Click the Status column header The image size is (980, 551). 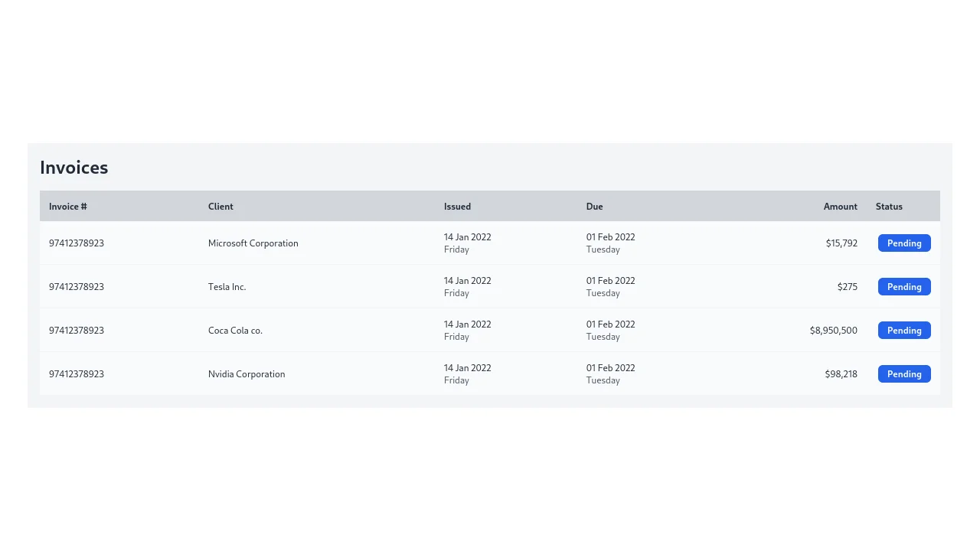click(x=889, y=207)
